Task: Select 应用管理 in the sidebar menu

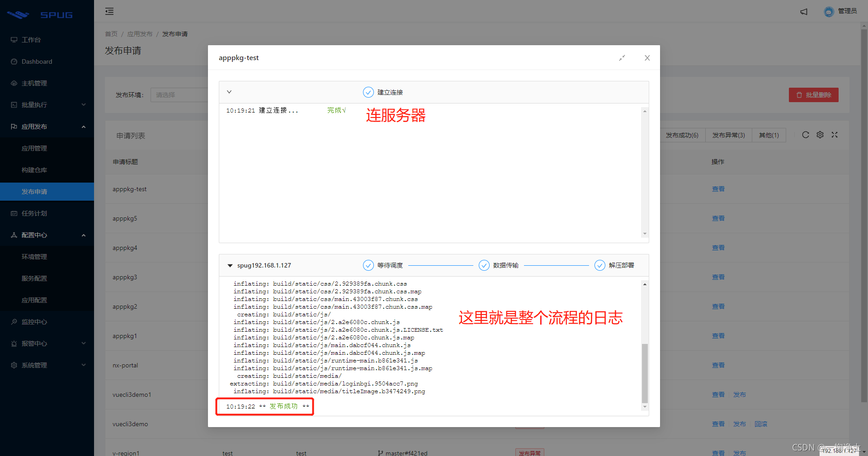Action: 34,148
